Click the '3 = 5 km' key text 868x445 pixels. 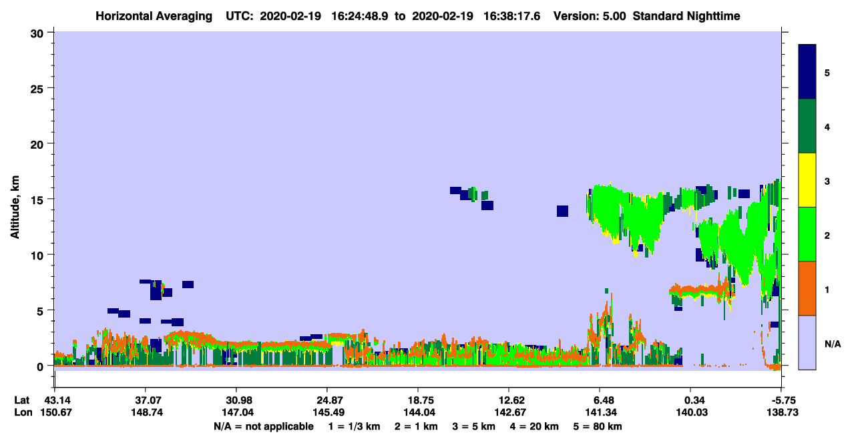point(474,426)
